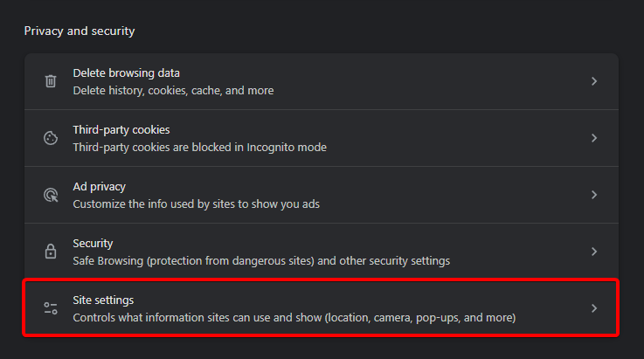Click the trash can icon for Delete browsing data
The height and width of the screenshot is (359, 644).
(x=51, y=81)
